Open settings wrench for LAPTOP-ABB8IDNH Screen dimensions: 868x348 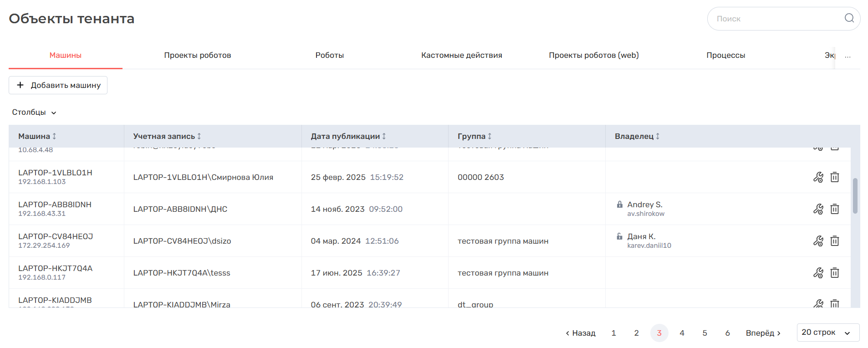(818, 209)
